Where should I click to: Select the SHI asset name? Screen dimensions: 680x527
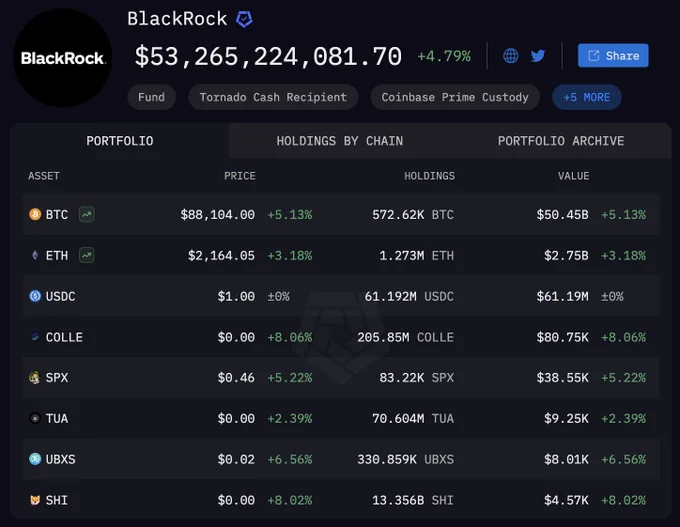coord(57,500)
